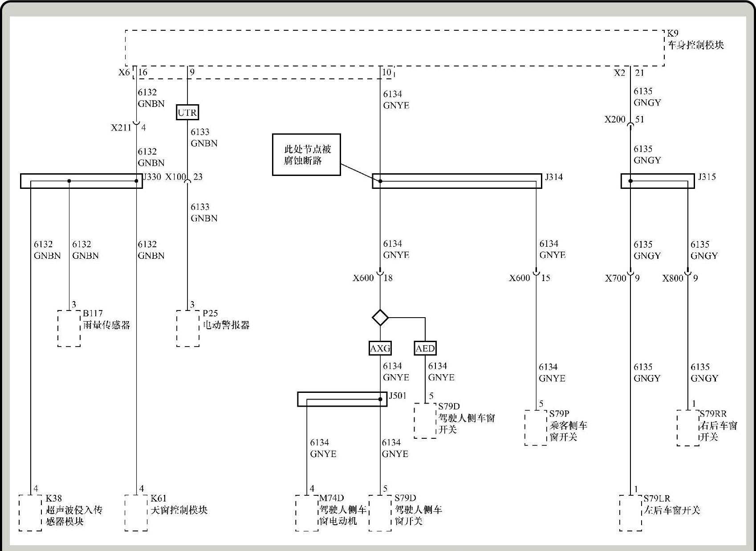The width and height of the screenshot is (756, 551).
Task: Click the 6135 GNGY label above X800
Action: pos(704,250)
